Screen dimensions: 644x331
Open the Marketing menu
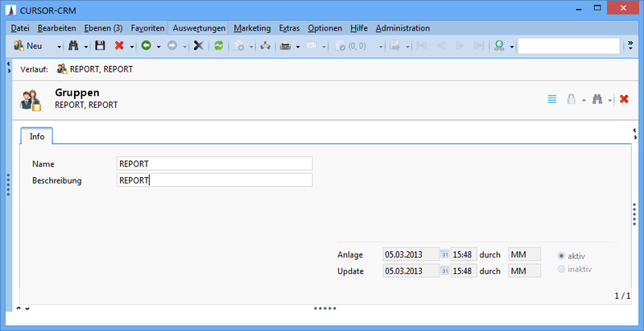(x=252, y=28)
